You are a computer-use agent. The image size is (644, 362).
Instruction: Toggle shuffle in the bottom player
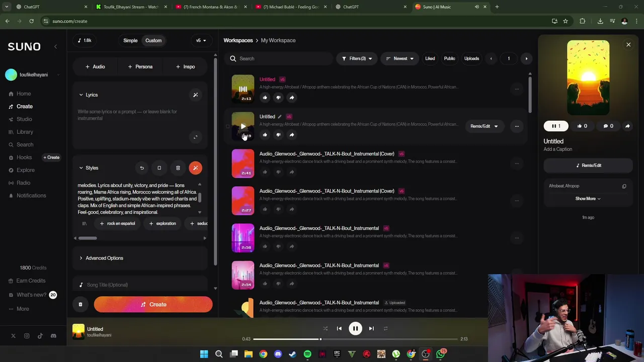pyautogui.click(x=325, y=328)
